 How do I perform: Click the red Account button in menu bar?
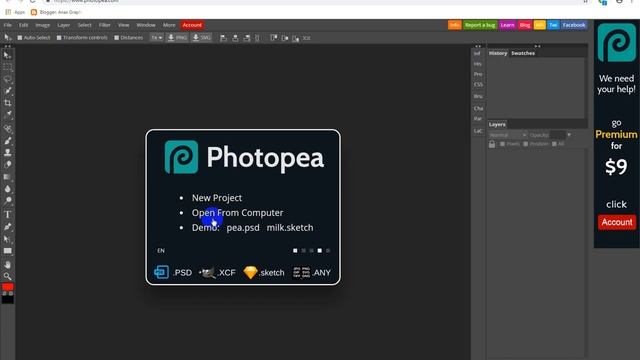click(192, 25)
